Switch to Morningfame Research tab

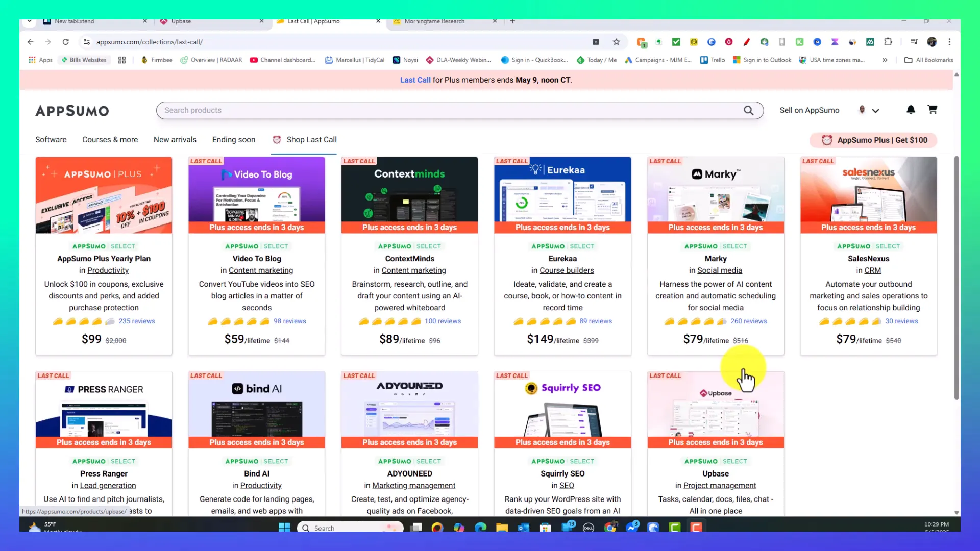(x=445, y=21)
